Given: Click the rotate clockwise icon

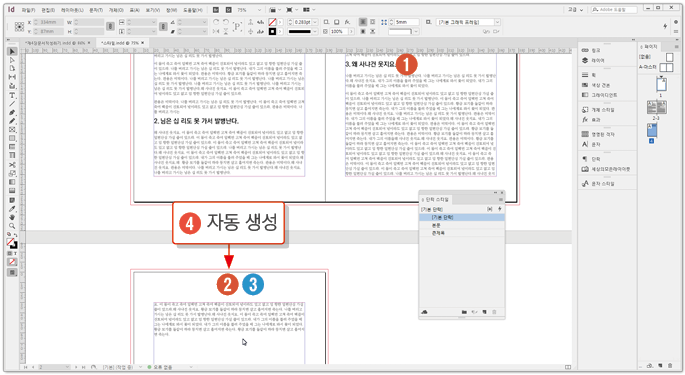Looking at the screenshot, I should tap(216, 22).
